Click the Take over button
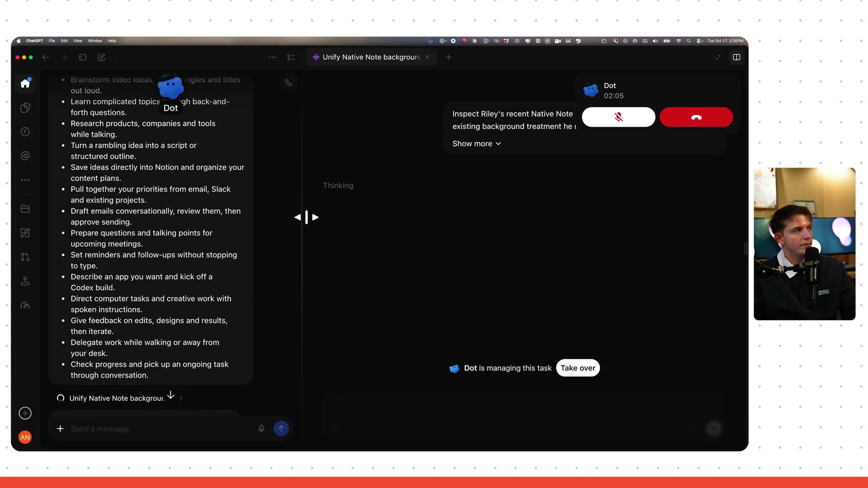The height and width of the screenshot is (488, 868). (578, 368)
